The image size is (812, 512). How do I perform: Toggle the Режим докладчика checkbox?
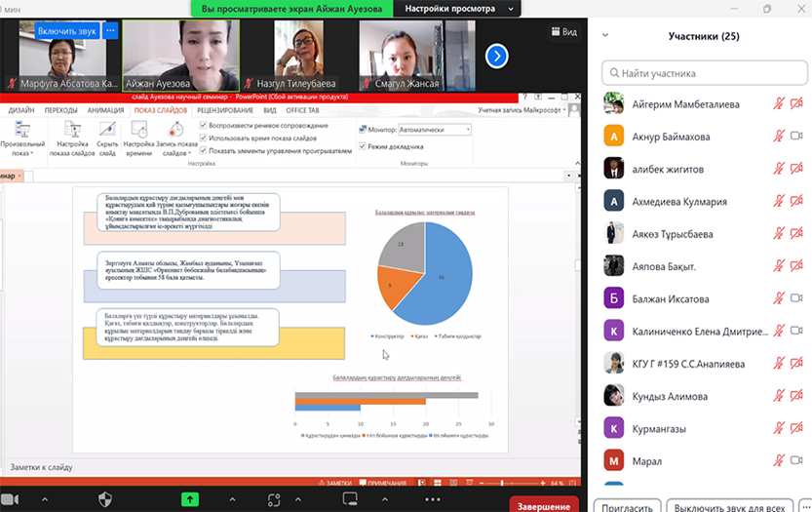tap(362, 146)
